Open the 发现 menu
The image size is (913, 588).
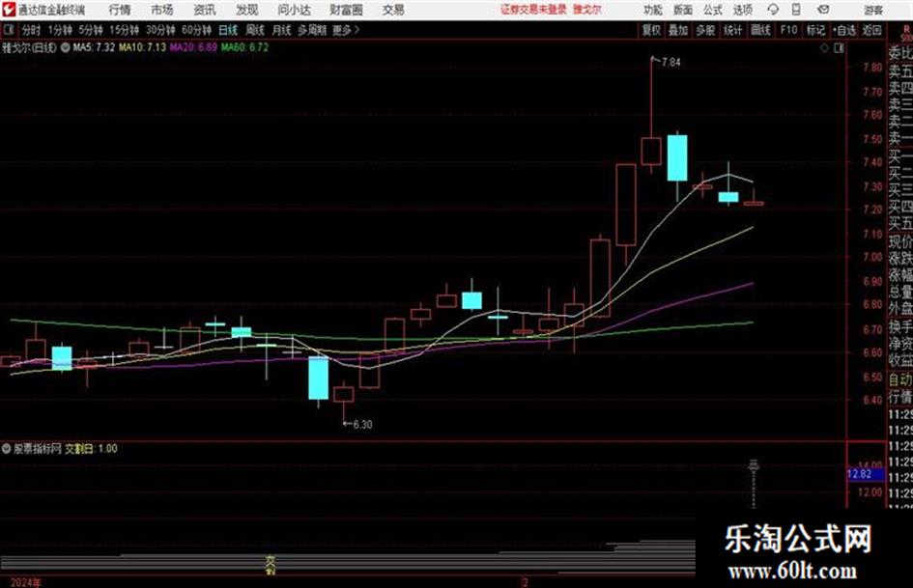pyautogui.click(x=247, y=10)
